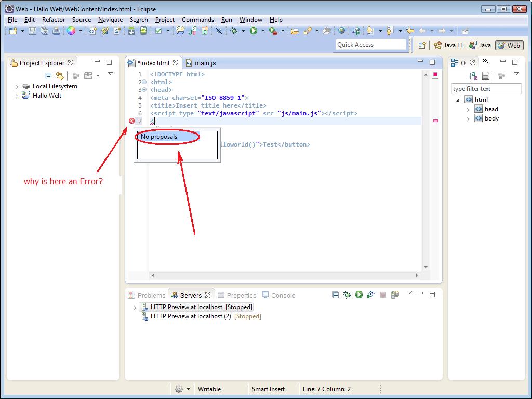Click the green checkmark toolbar icon
Image resolution: width=532 pixels, height=399 pixels.
158,31
